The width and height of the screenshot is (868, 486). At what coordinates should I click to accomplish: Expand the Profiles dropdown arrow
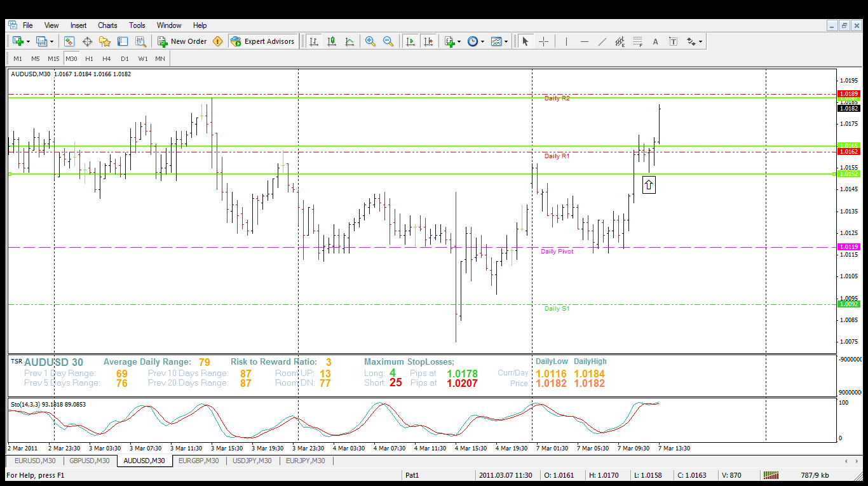pos(52,41)
